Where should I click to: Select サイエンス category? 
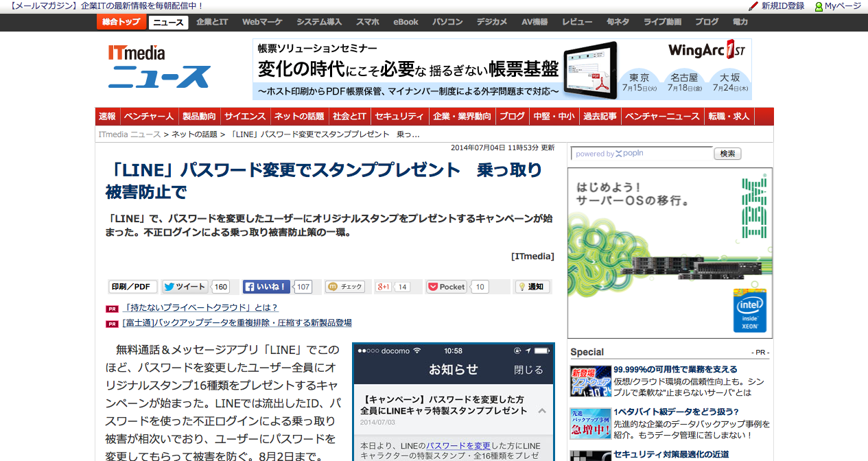pos(245,117)
